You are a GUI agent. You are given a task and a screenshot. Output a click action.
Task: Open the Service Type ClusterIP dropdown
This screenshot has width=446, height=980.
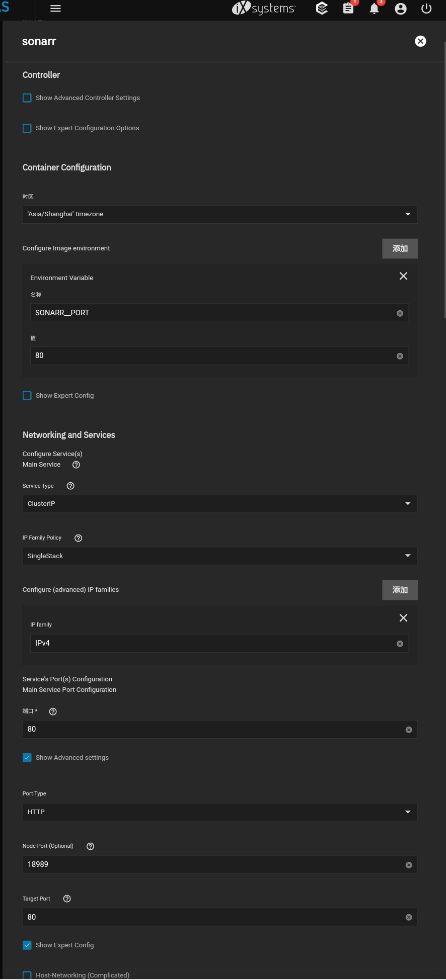coord(220,504)
